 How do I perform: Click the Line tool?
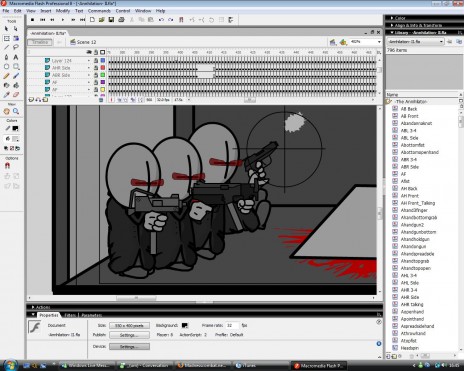click(x=6, y=47)
